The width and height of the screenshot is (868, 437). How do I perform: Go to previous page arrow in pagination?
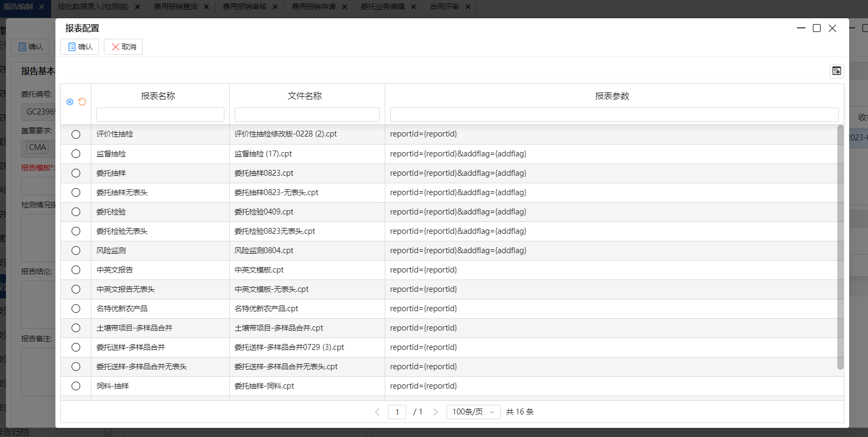(377, 412)
